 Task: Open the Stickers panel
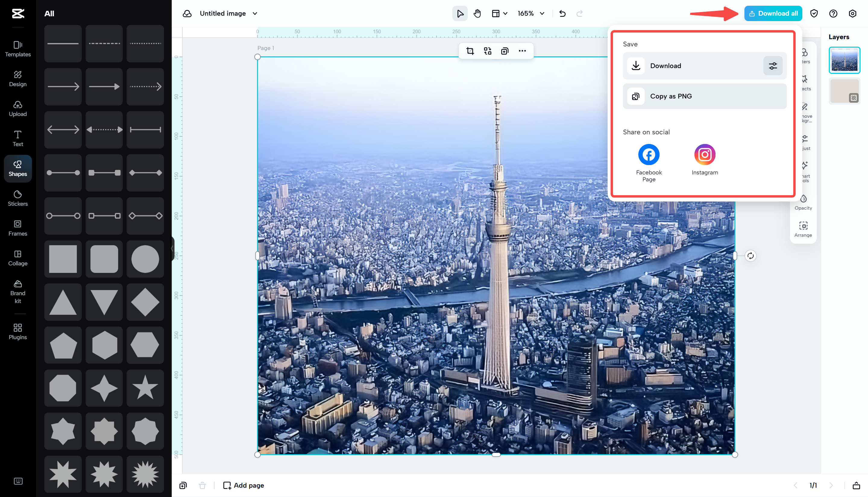pyautogui.click(x=17, y=198)
